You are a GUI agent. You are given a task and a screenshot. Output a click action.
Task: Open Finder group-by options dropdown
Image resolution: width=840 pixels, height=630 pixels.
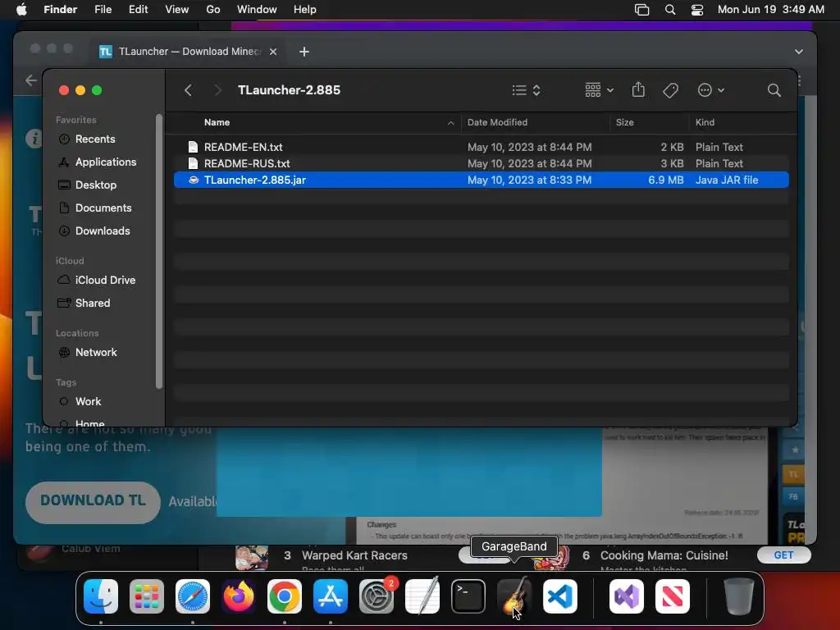click(599, 90)
